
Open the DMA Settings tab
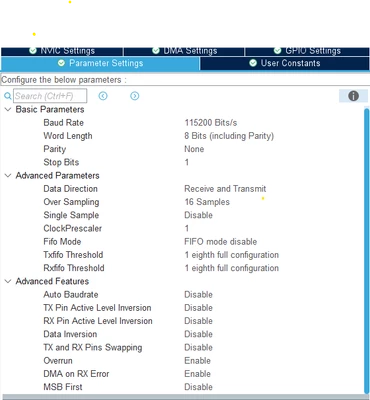pyautogui.click(x=184, y=51)
